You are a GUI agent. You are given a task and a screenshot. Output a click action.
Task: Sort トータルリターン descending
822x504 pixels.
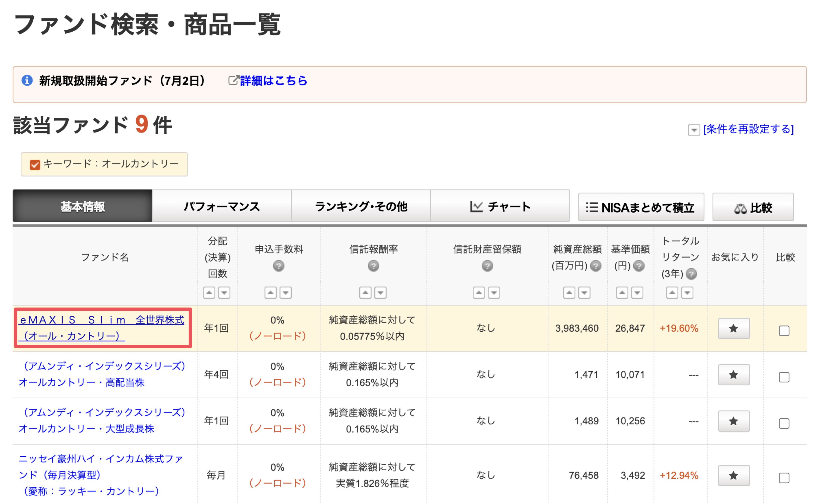pyautogui.click(x=687, y=293)
